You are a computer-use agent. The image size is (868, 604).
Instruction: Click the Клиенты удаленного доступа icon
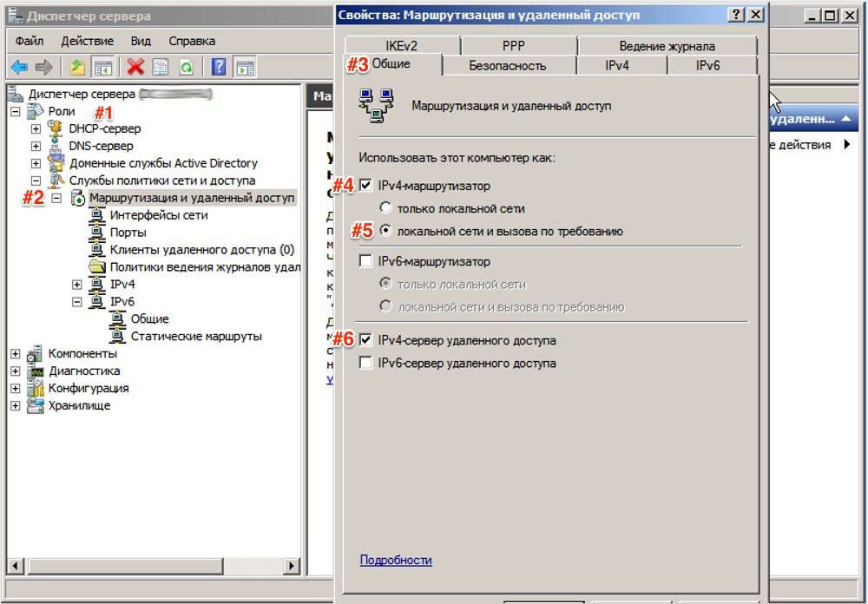(x=97, y=250)
